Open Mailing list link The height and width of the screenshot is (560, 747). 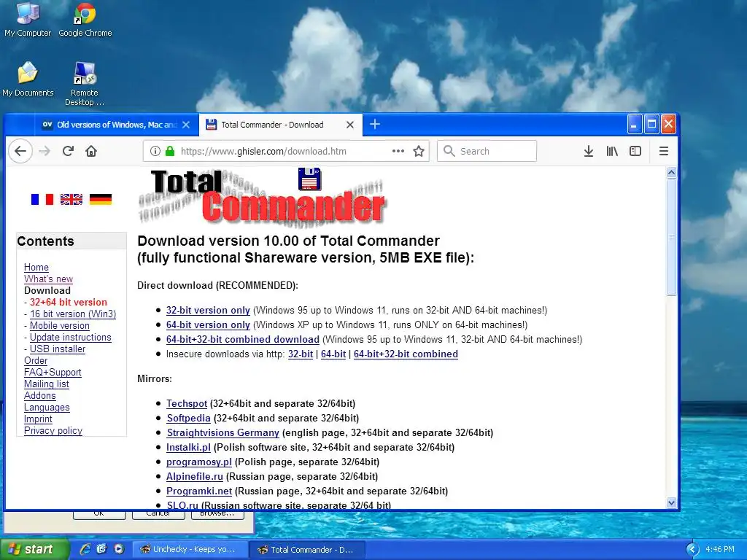pos(47,384)
